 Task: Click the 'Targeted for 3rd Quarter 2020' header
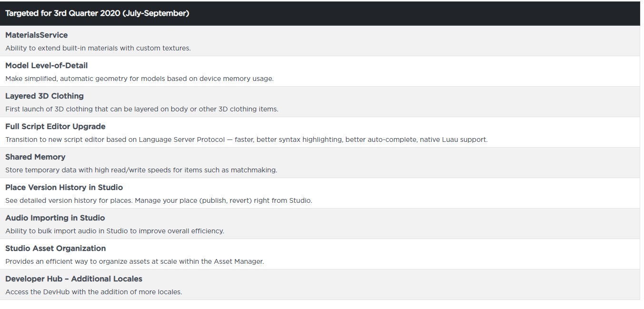coord(97,13)
